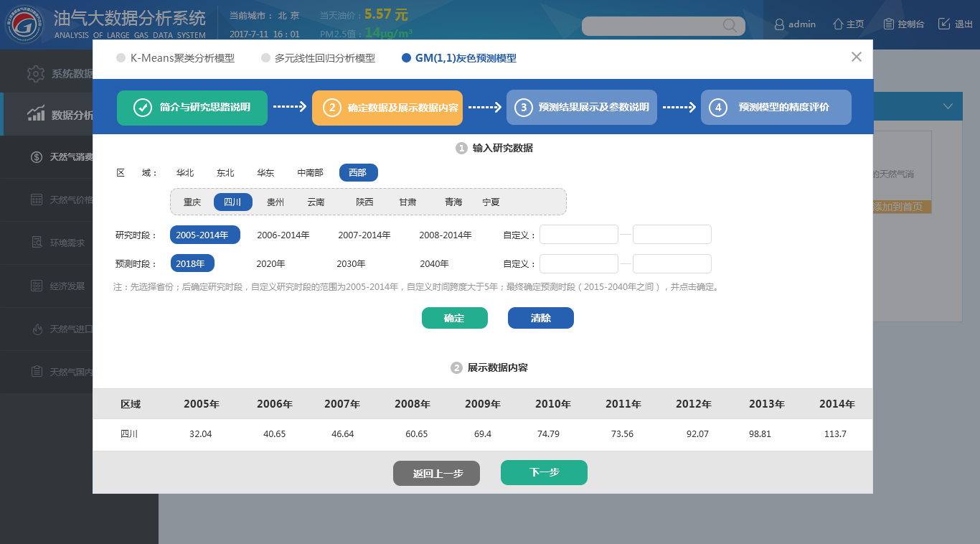This screenshot has height=544, width=980.
Task: Click the 添加到首页 link
Action: 902,207
